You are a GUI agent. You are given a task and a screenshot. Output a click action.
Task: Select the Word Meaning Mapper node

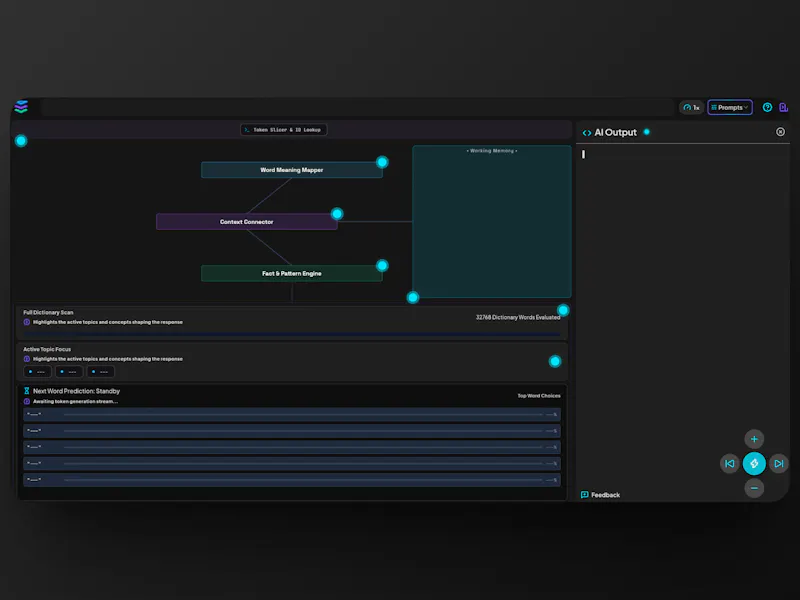291,170
